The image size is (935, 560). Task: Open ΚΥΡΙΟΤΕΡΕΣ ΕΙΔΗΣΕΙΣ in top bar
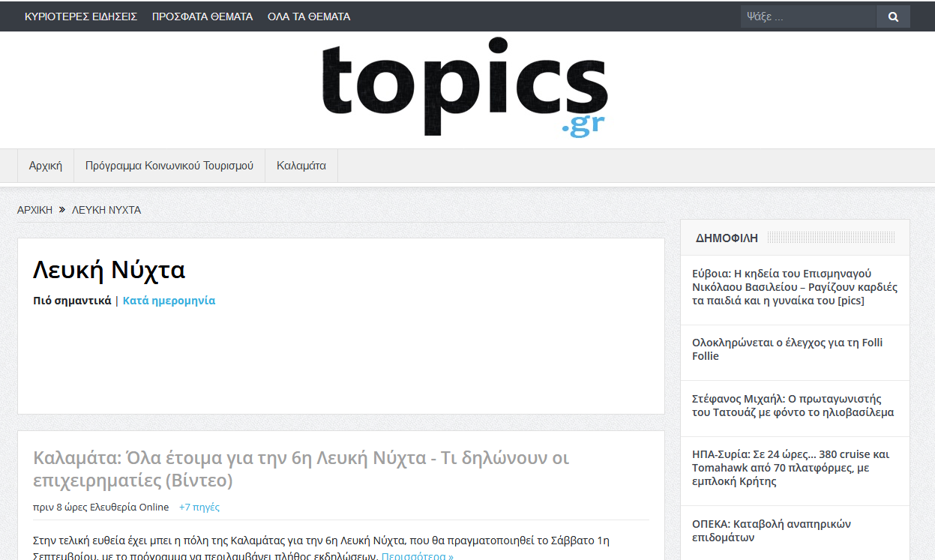tap(81, 16)
